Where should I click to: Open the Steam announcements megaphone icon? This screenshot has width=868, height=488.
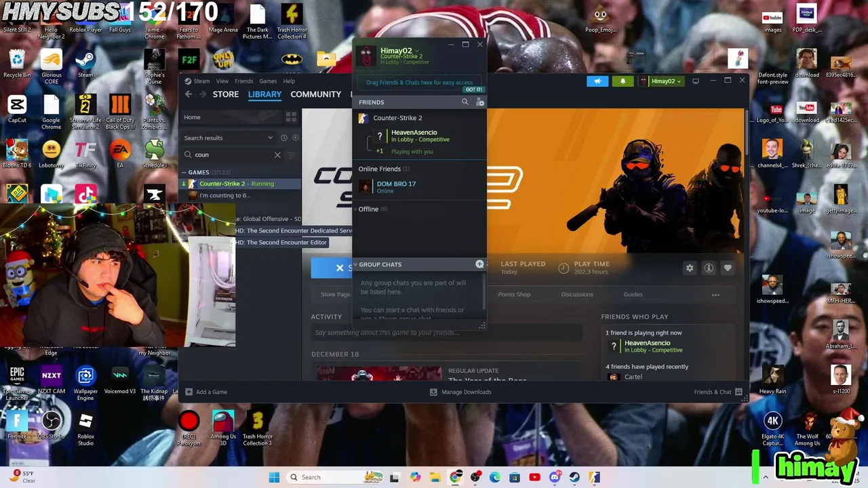pos(597,81)
